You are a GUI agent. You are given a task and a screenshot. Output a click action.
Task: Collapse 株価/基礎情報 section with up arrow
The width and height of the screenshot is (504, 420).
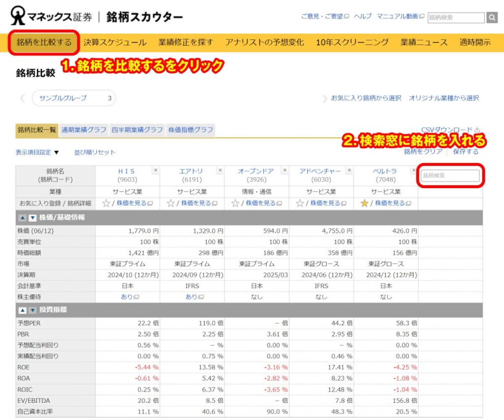click(23, 218)
